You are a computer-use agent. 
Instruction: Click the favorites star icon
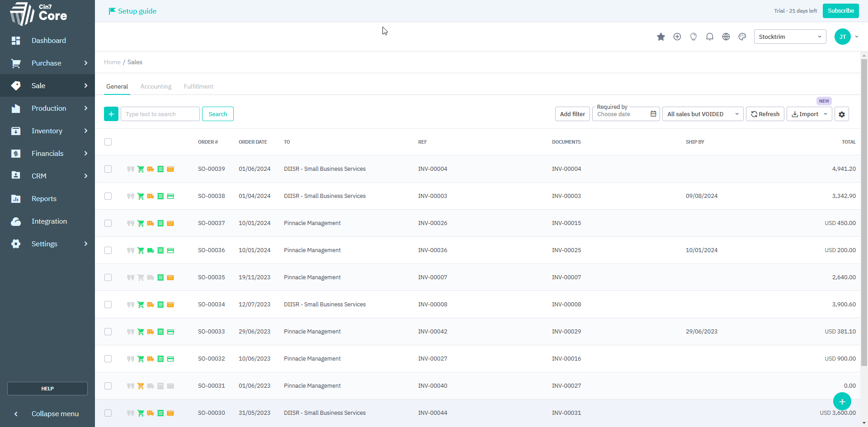660,37
